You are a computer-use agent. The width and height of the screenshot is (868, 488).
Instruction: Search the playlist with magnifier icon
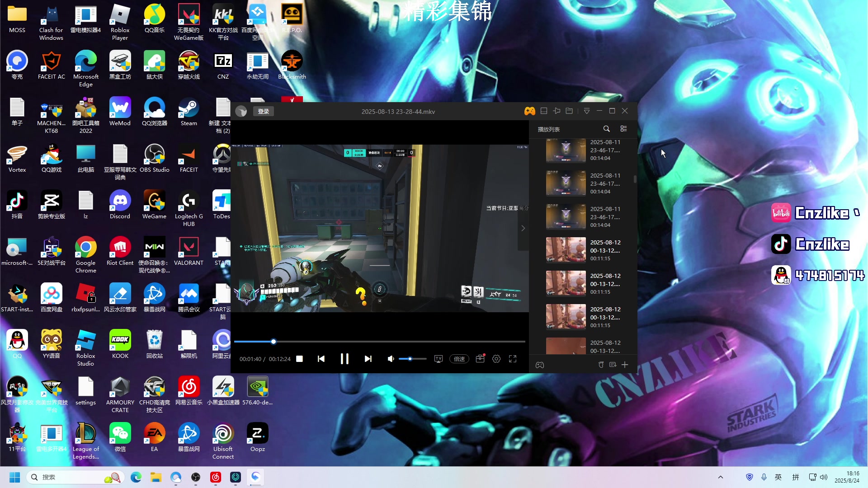[606, 129]
